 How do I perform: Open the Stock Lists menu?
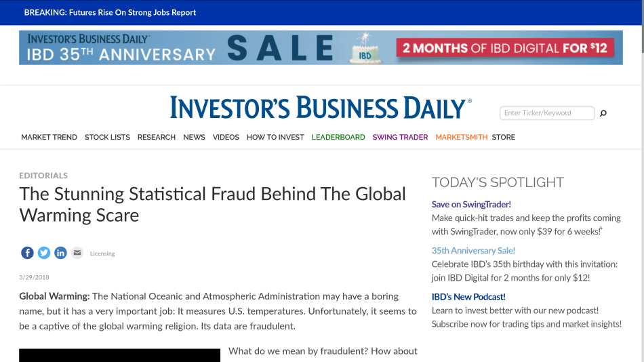pyautogui.click(x=107, y=137)
